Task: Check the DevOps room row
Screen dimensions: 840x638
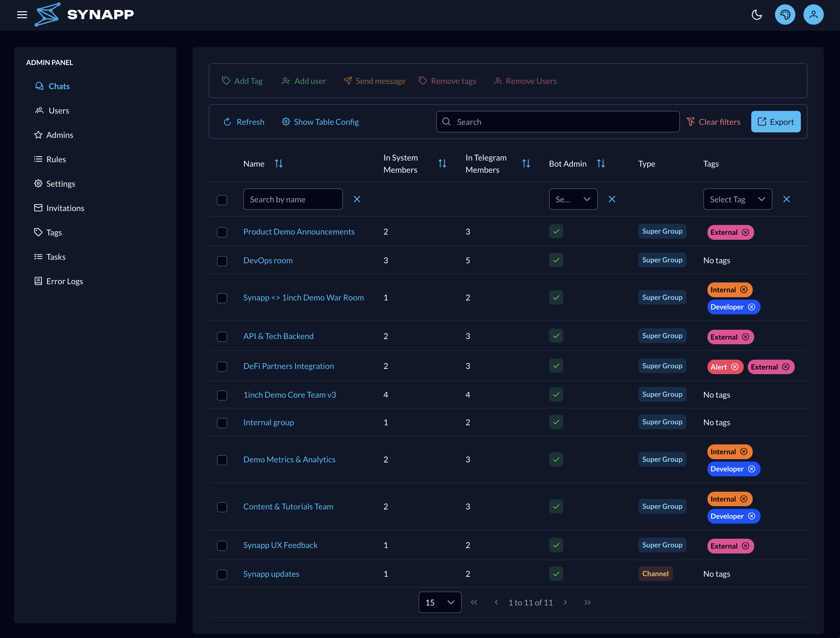Action: (222, 261)
